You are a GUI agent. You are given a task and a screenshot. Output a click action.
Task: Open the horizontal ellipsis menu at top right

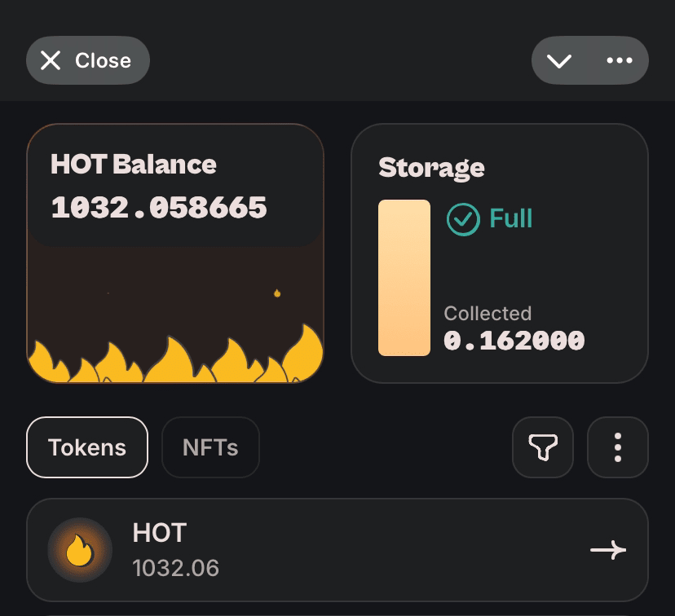pos(620,60)
